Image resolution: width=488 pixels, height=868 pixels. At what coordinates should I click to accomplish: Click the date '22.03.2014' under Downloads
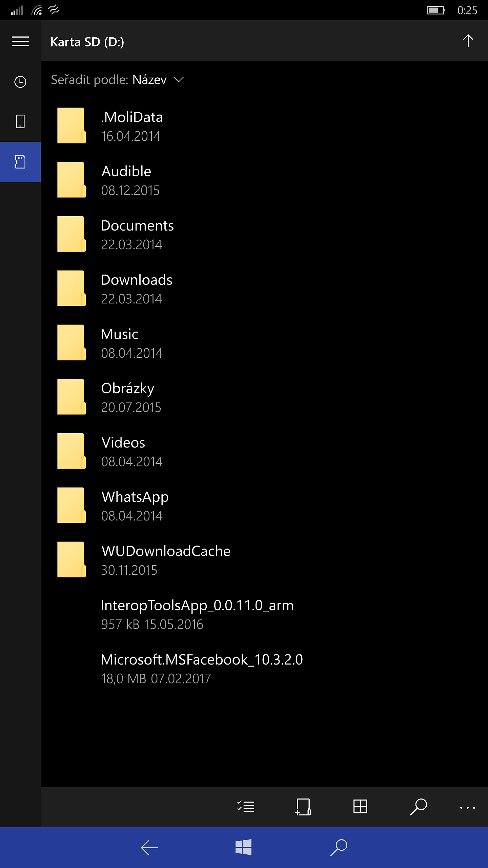(x=132, y=299)
